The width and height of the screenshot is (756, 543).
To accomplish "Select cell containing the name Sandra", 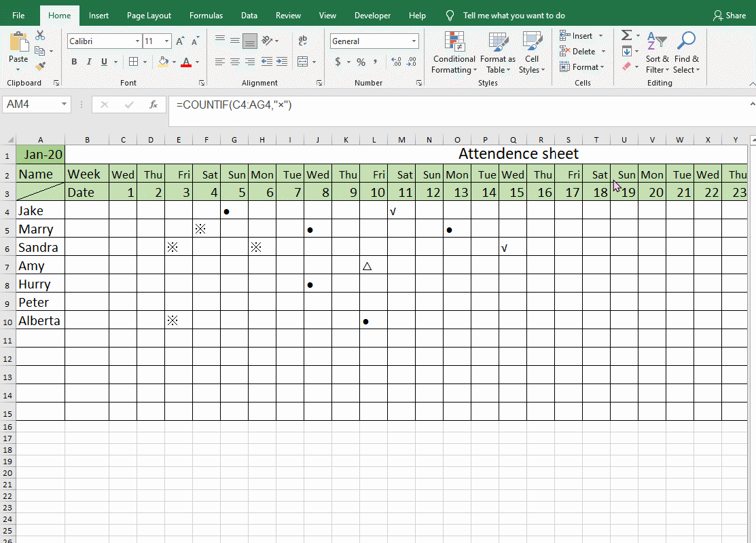I will (x=38, y=247).
